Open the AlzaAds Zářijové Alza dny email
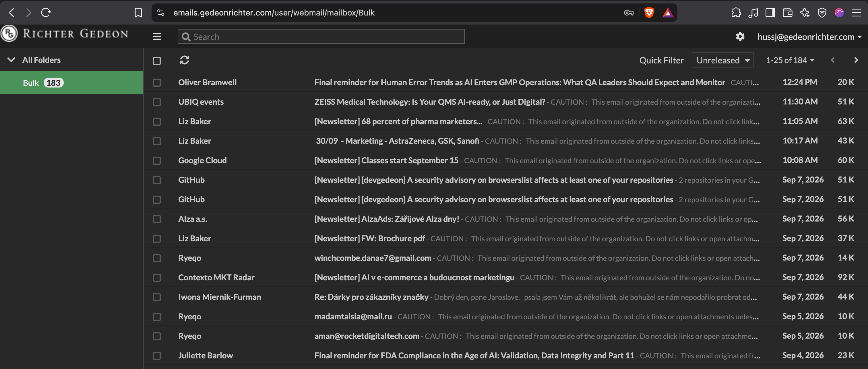Screen dimensions: 868x369 pyautogui.click(x=386, y=219)
